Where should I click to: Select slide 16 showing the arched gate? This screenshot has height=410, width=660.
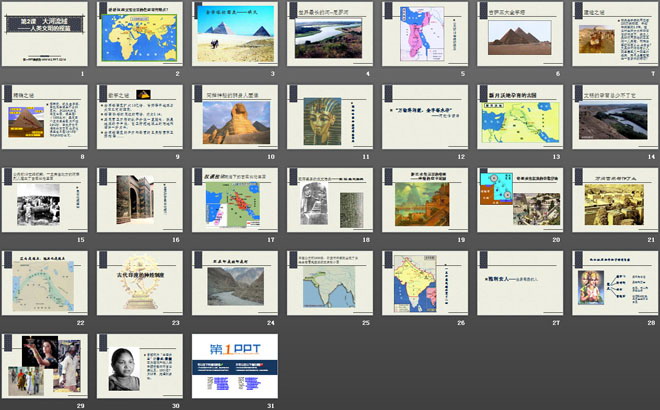(139, 200)
